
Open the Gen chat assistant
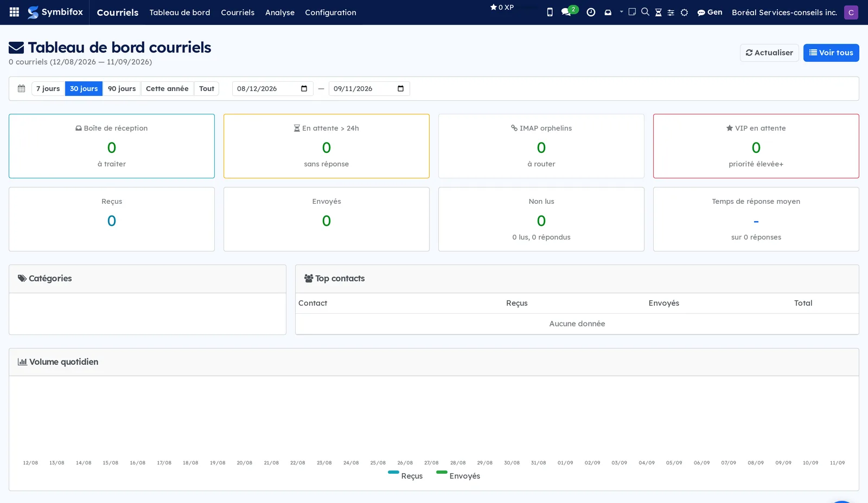tap(710, 12)
